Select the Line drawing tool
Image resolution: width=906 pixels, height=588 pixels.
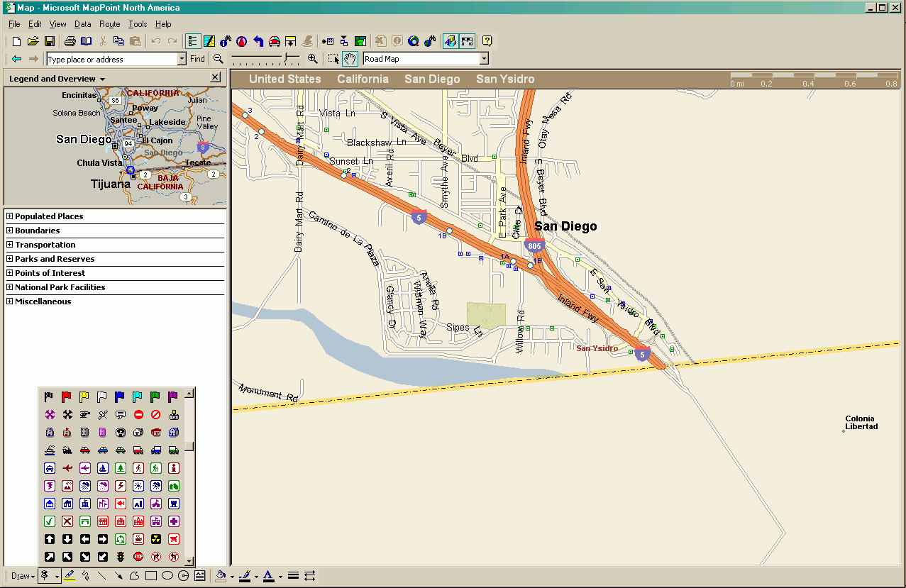pos(101,576)
